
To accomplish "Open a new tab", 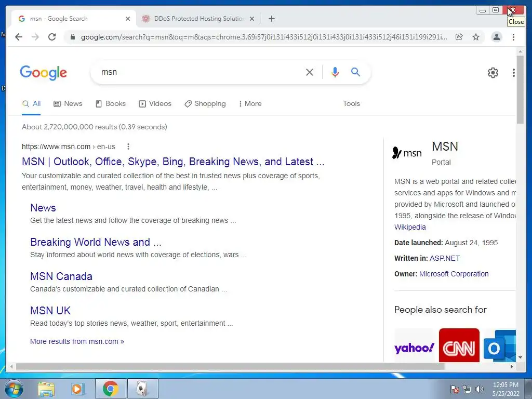I will 271,19.
